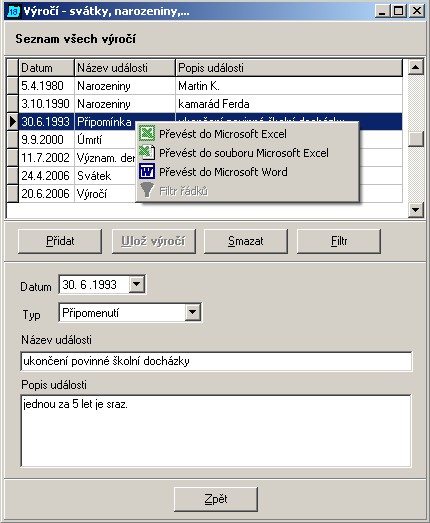Choose Převést do Microsoft Word entry
The height and width of the screenshot is (523, 430).
pos(223,172)
